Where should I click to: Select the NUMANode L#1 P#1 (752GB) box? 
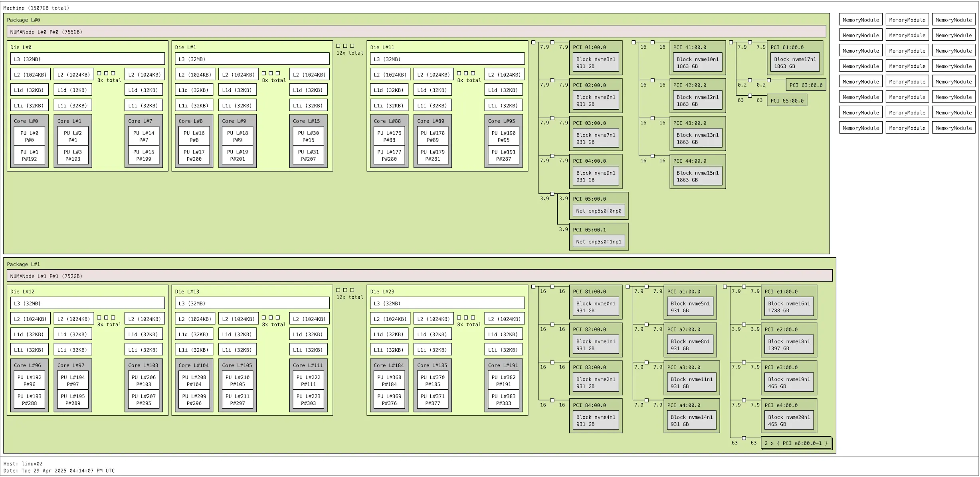click(x=420, y=276)
